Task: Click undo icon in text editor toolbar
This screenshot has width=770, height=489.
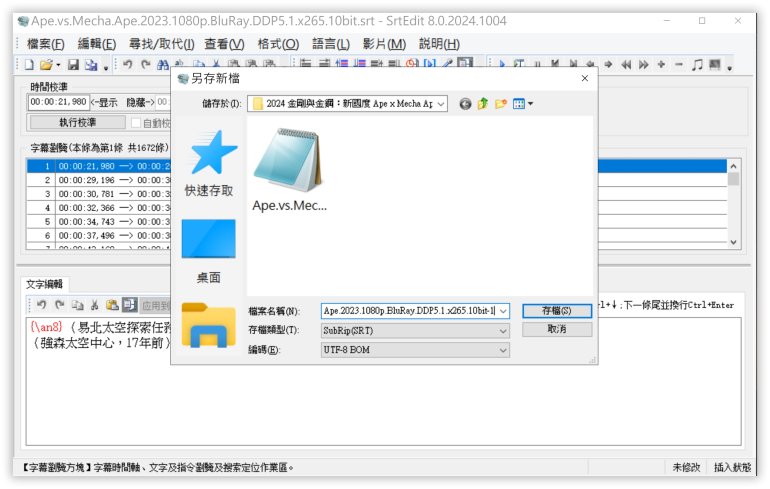Action: coord(41,305)
